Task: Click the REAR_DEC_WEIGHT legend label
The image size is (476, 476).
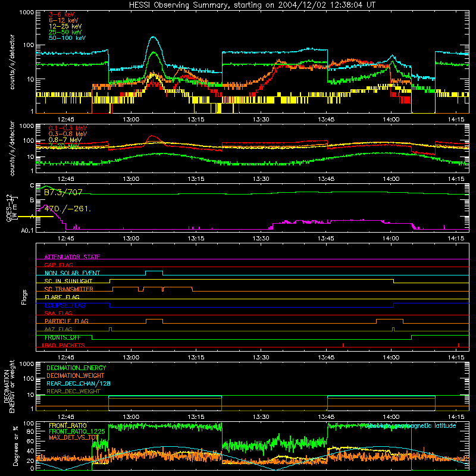Action: coord(73,392)
